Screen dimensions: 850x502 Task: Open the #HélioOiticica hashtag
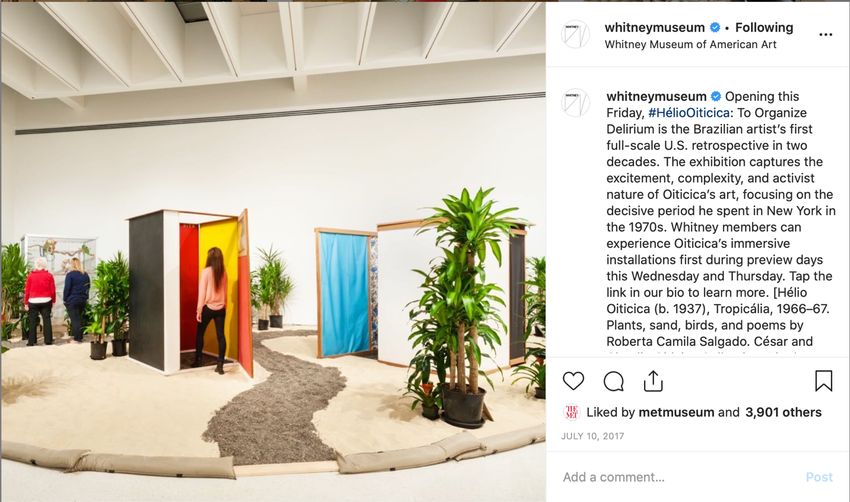[688, 113]
